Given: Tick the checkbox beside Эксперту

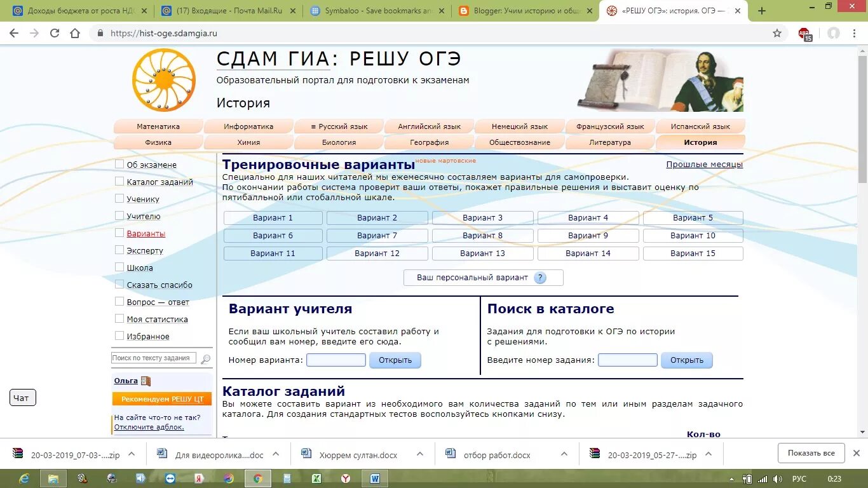Looking at the screenshot, I should point(119,250).
